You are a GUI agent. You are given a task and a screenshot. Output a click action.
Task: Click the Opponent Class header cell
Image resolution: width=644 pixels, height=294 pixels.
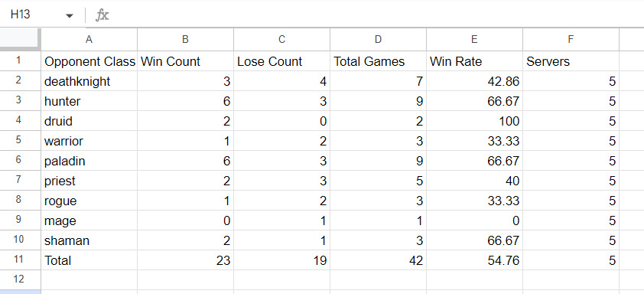(89, 61)
